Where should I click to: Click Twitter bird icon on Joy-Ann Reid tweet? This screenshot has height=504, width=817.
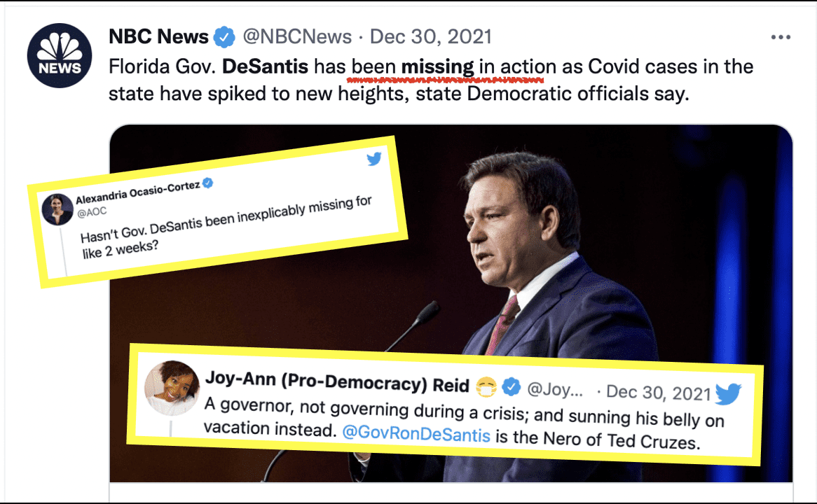pyautogui.click(x=728, y=393)
